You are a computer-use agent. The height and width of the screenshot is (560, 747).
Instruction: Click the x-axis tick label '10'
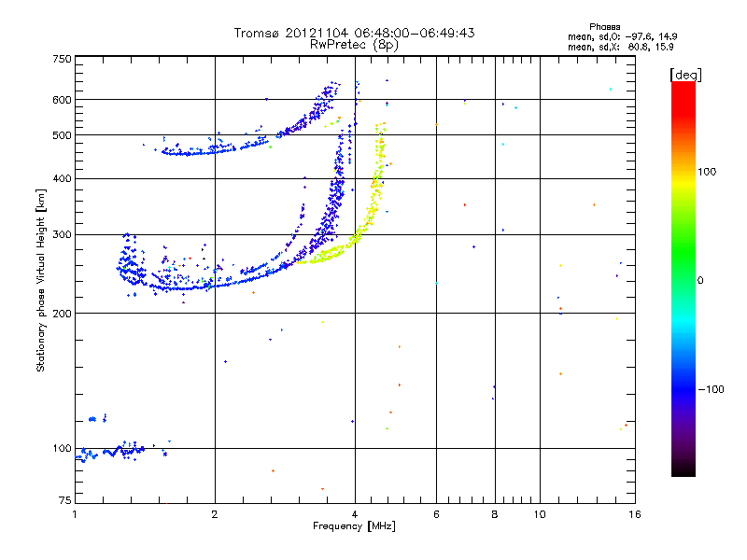click(x=540, y=514)
